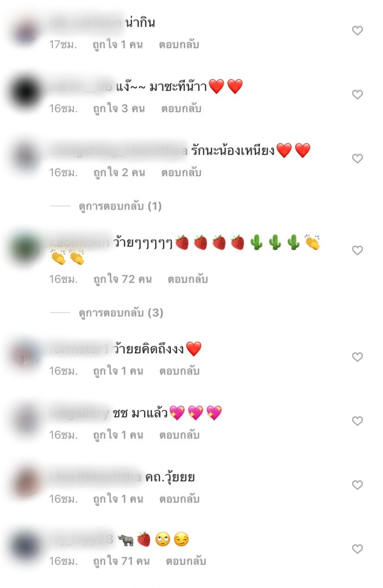Open profile picture of 'น่ากิน' commenter
Viewport: 383px width, 588px height.
(26, 31)
